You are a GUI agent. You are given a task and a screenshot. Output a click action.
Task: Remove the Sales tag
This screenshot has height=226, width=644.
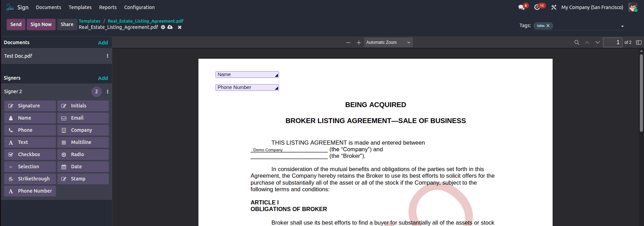[548, 26]
